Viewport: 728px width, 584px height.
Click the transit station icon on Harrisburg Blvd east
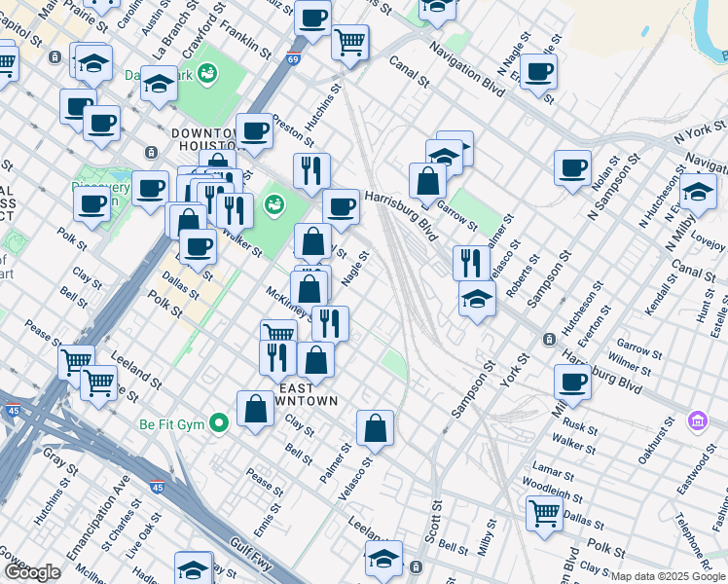click(x=549, y=340)
